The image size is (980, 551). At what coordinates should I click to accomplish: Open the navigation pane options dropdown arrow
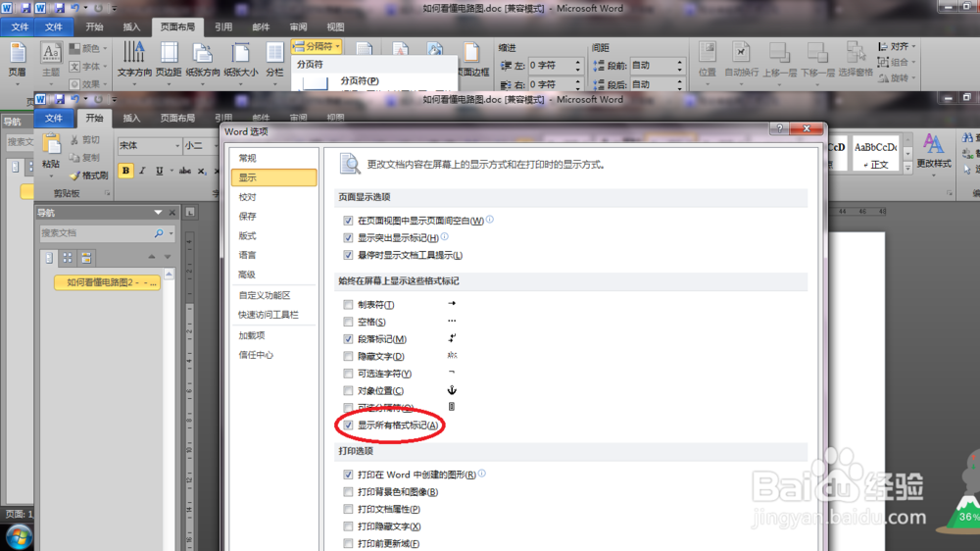158,213
